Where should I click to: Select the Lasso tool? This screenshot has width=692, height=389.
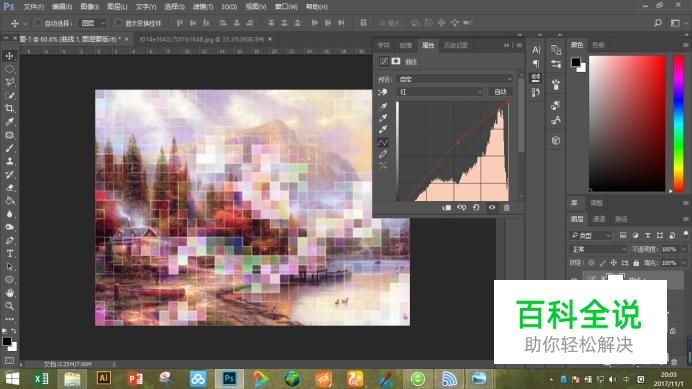pos(9,82)
